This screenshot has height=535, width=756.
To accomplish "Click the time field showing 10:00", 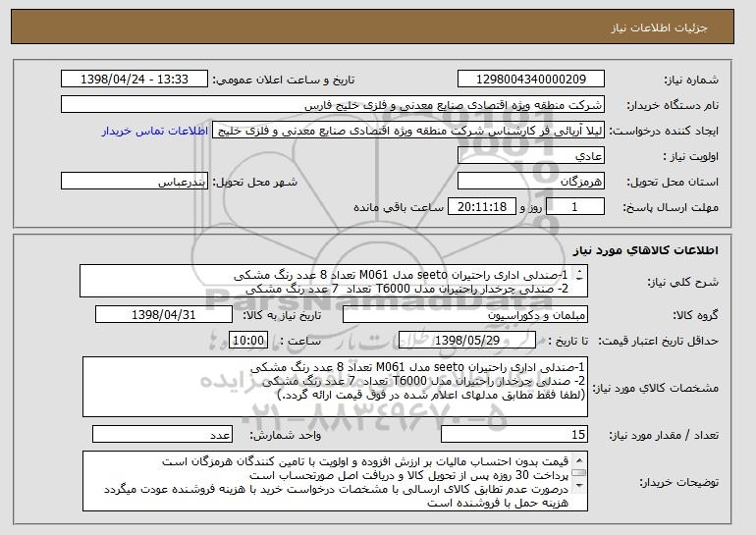I will pos(248,341).
